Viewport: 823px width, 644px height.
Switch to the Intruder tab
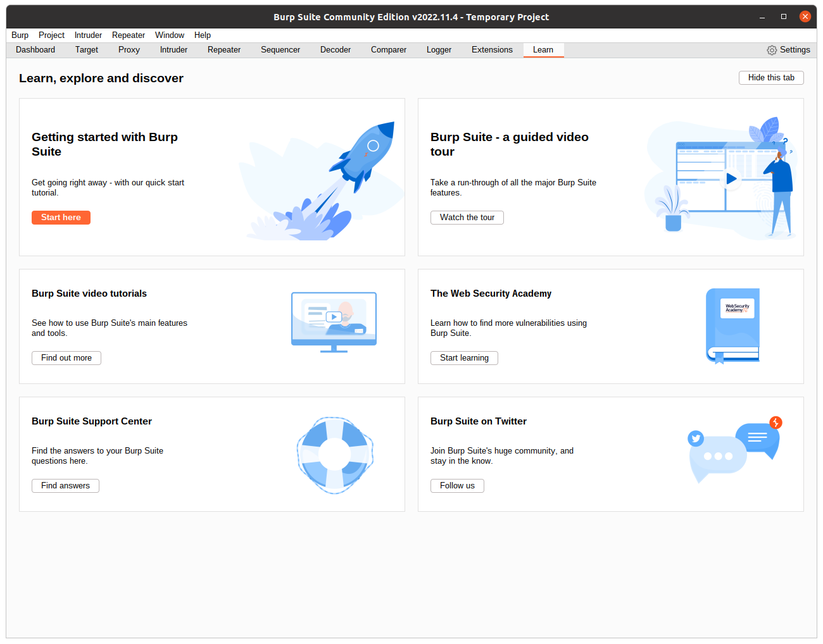(173, 50)
